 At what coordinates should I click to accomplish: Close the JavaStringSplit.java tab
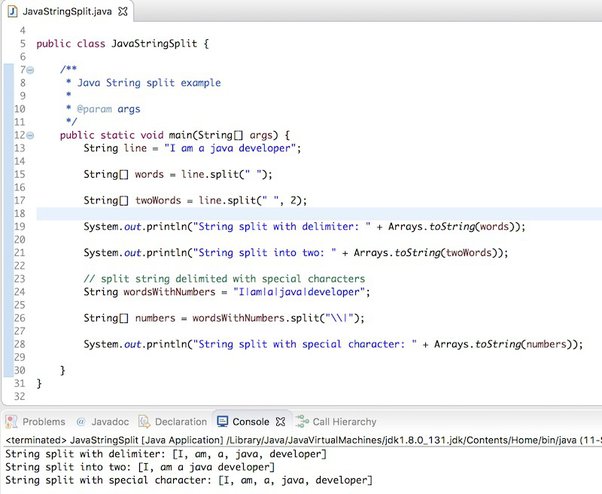(123, 12)
